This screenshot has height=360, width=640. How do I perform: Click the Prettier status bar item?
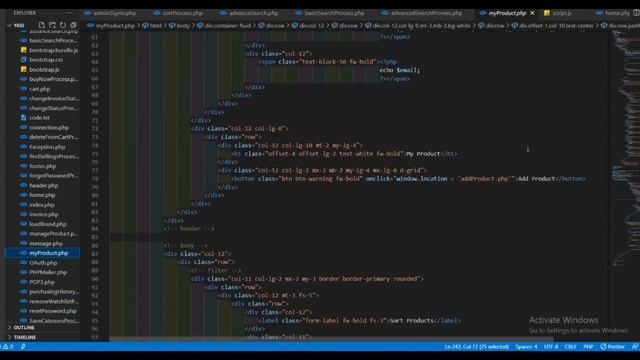click(x=612, y=347)
